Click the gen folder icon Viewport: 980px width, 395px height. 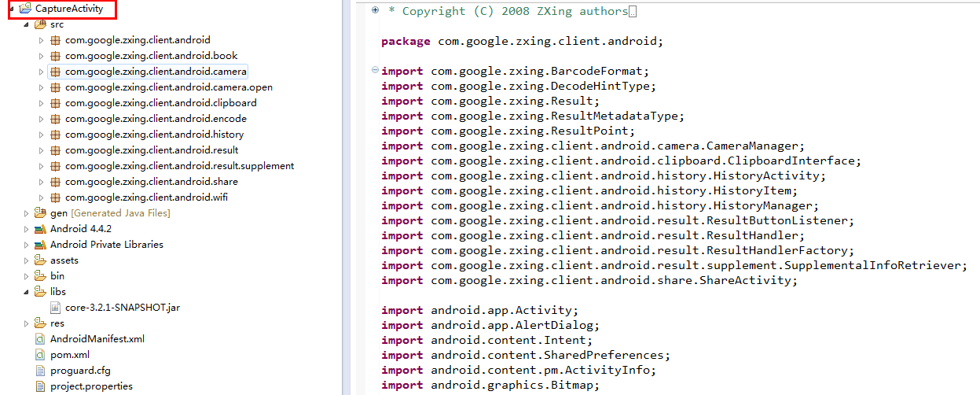pyautogui.click(x=40, y=213)
